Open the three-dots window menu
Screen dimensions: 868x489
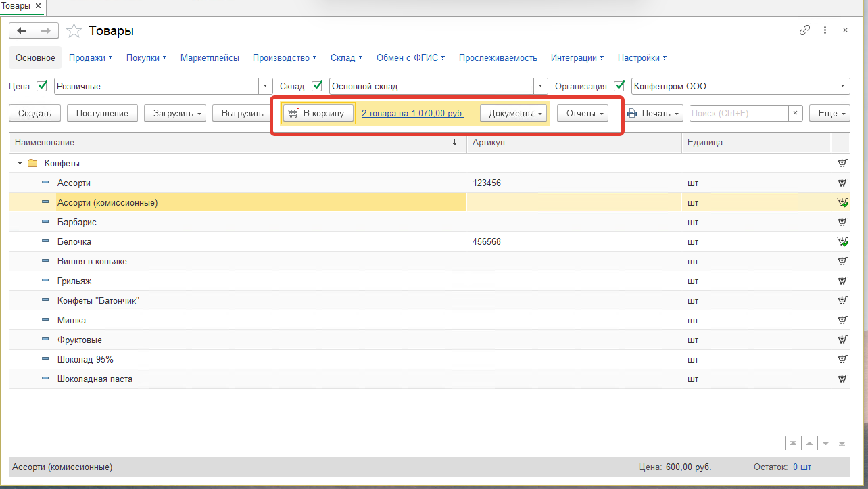click(x=825, y=30)
